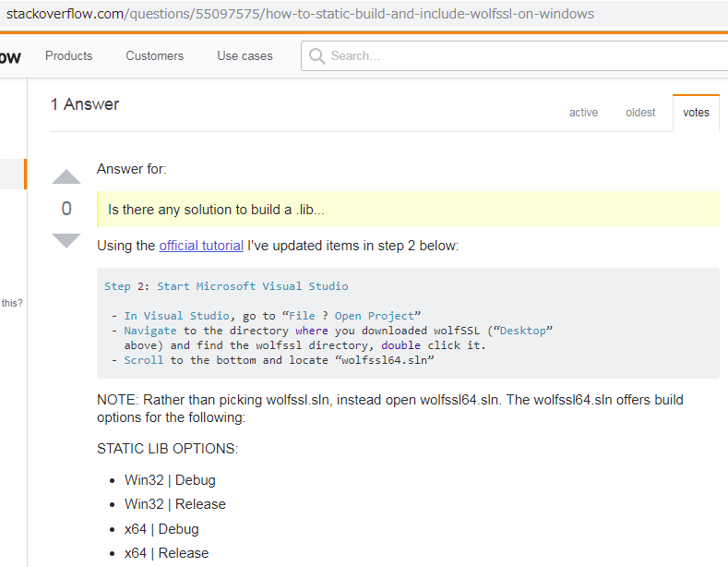Click the 'STATIC LIB OPTIONS:' text
Viewport: 728px width, 567px height.
click(167, 449)
